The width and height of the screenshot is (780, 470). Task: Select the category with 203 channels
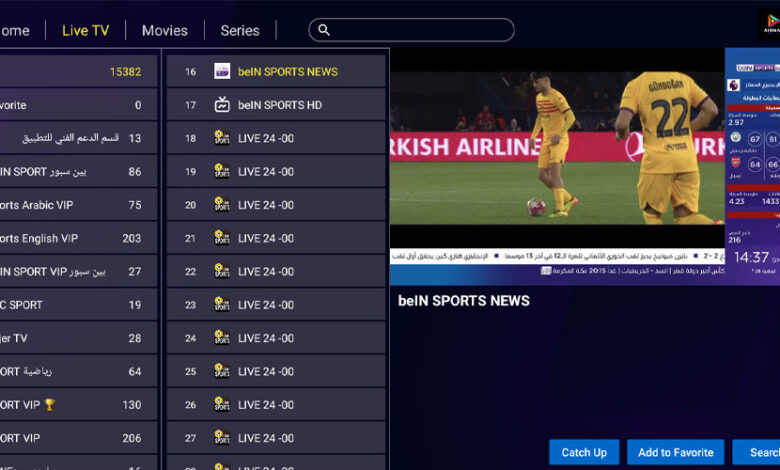[x=75, y=238]
